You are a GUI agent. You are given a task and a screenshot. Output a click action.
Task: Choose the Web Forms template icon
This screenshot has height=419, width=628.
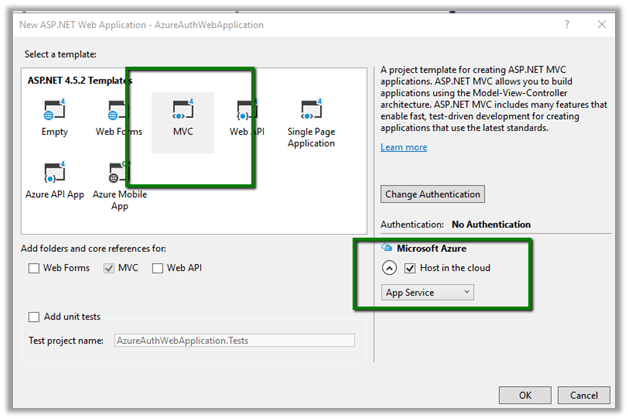(x=118, y=110)
